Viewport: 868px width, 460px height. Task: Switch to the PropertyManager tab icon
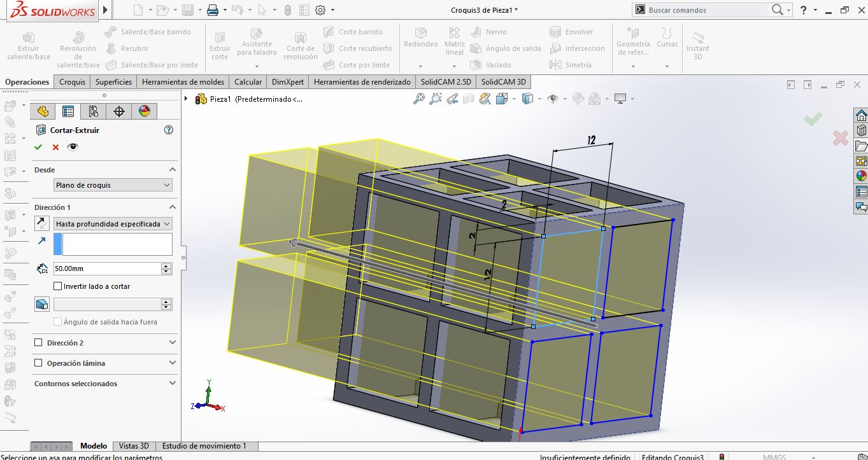tap(68, 111)
